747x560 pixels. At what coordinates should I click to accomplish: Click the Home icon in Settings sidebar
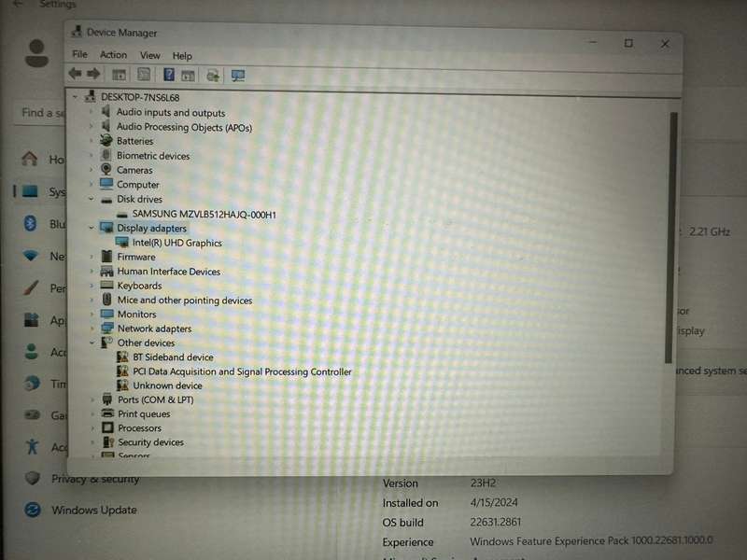30,159
